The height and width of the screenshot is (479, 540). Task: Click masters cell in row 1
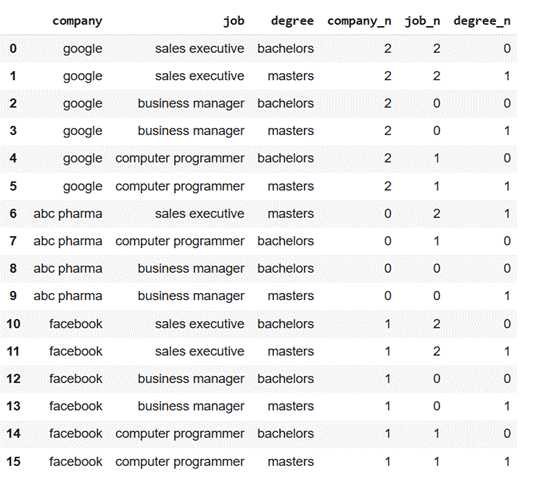coord(291,76)
